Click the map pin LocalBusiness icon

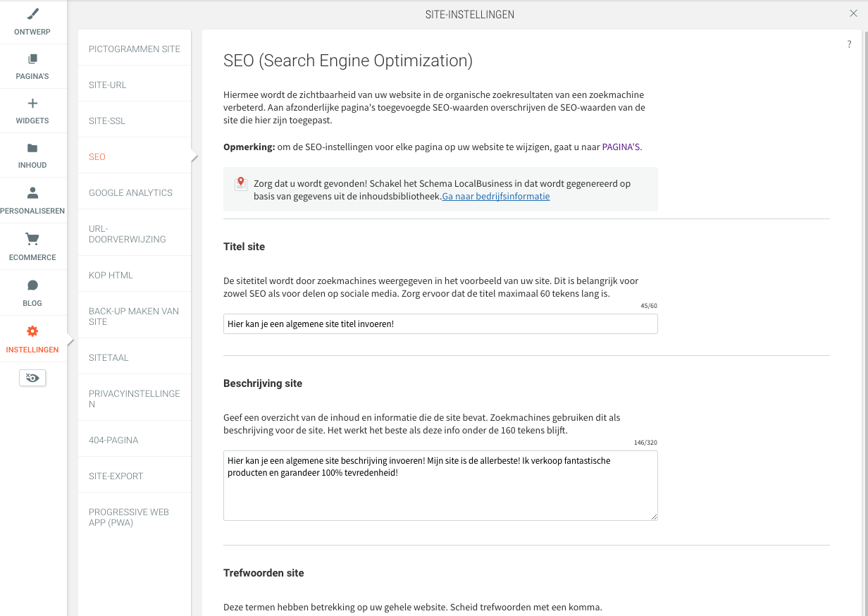[x=240, y=184]
